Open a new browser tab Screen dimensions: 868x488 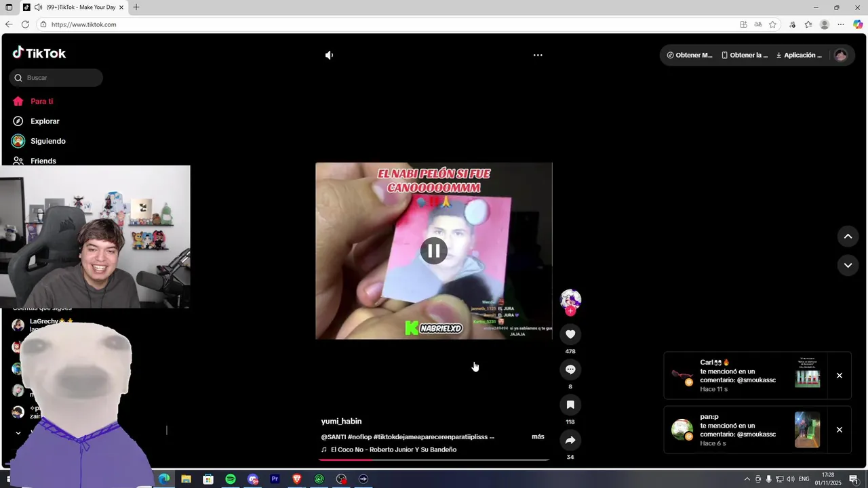[136, 7]
